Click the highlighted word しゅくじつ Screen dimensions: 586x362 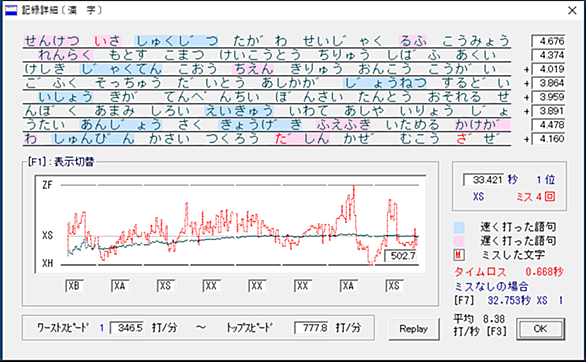point(176,41)
